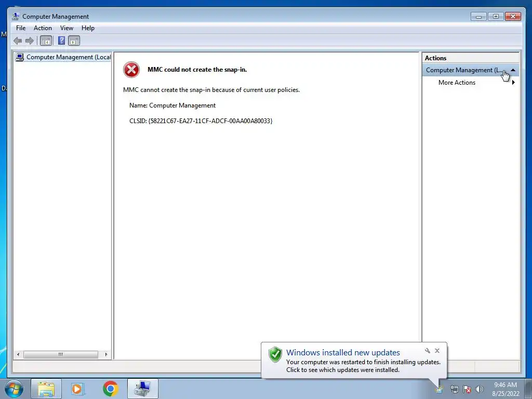Toggle Show/Hide Action Pane toolbar icon
The image size is (532, 399).
(74, 41)
